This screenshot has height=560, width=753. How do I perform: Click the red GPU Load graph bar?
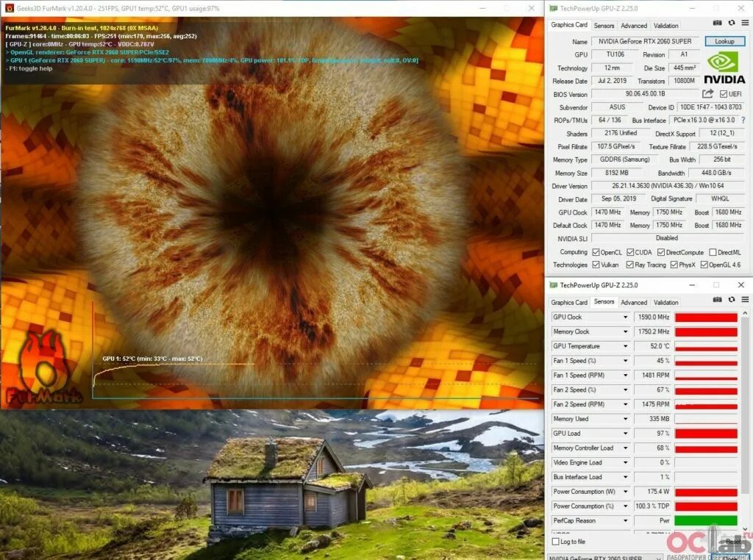[x=706, y=434]
